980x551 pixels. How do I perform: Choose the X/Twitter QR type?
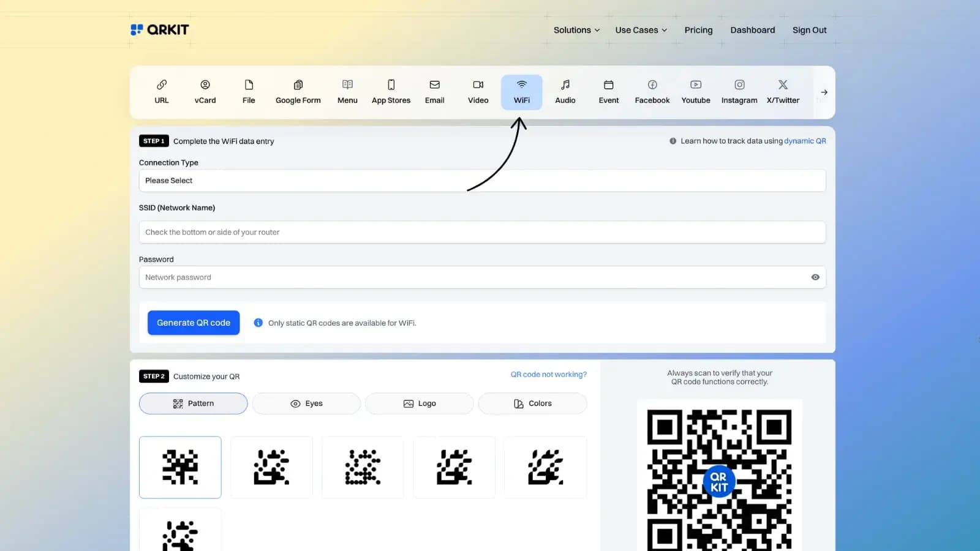pyautogui.click(x=783, y=92)
